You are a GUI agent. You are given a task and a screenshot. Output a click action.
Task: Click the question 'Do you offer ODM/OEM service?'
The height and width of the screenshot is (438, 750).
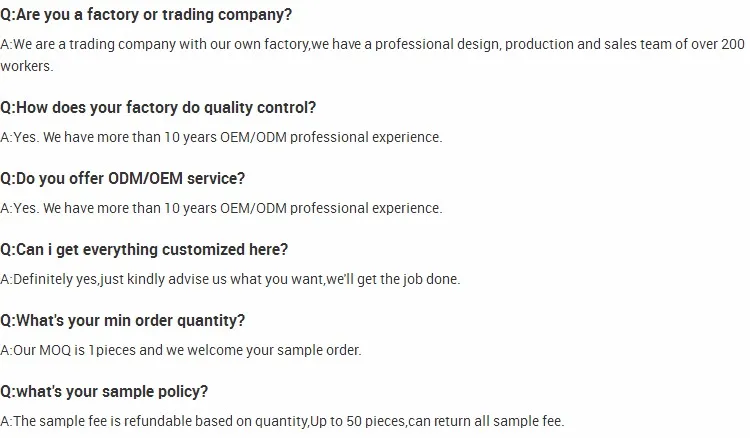[122, 178]
